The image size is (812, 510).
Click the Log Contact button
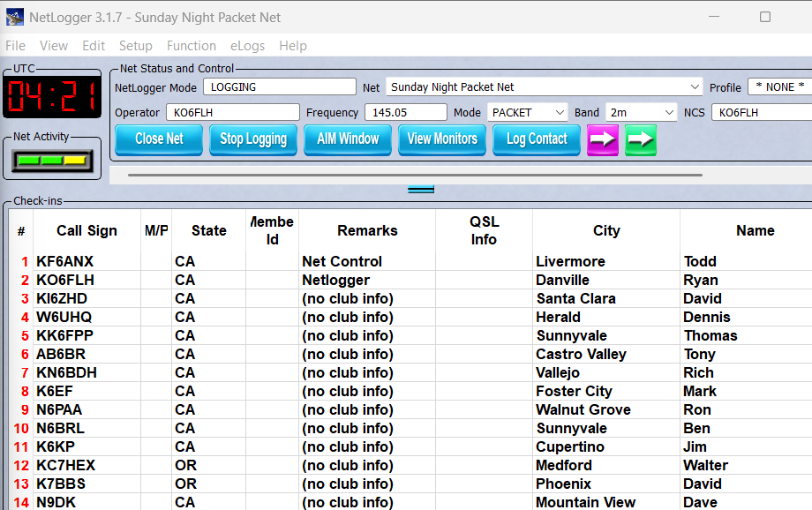537,139
